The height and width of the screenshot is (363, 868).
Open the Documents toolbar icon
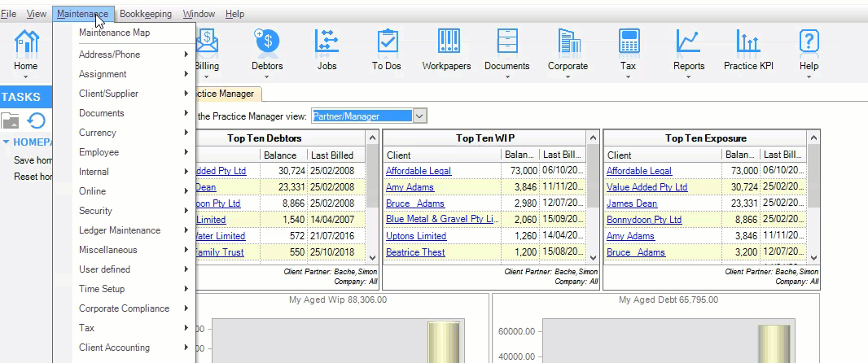pyautogui.click(x=507, y=42)
